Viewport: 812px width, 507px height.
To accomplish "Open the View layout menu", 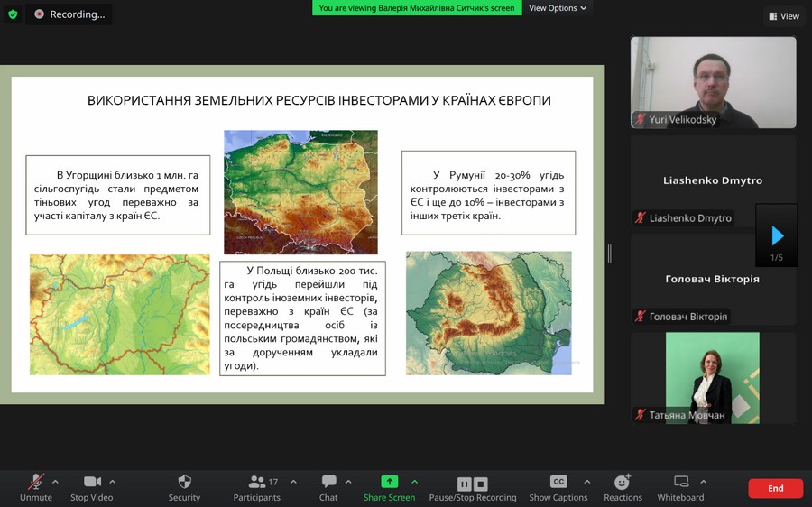I will coord(783,15).
